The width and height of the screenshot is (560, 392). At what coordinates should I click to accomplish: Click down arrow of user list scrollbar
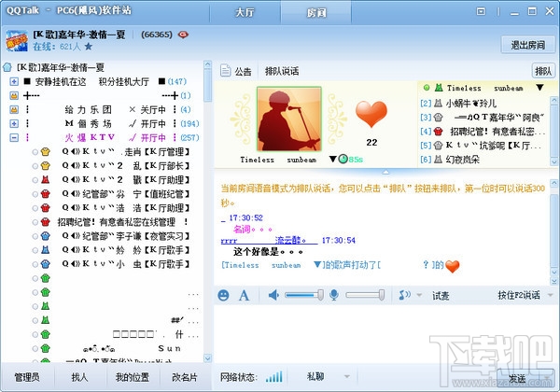(207, 358)
